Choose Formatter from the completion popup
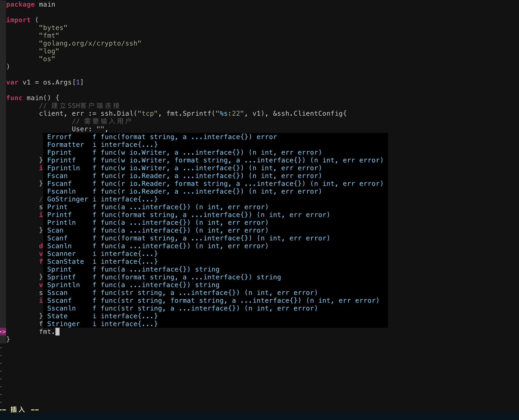 [216, 145]
